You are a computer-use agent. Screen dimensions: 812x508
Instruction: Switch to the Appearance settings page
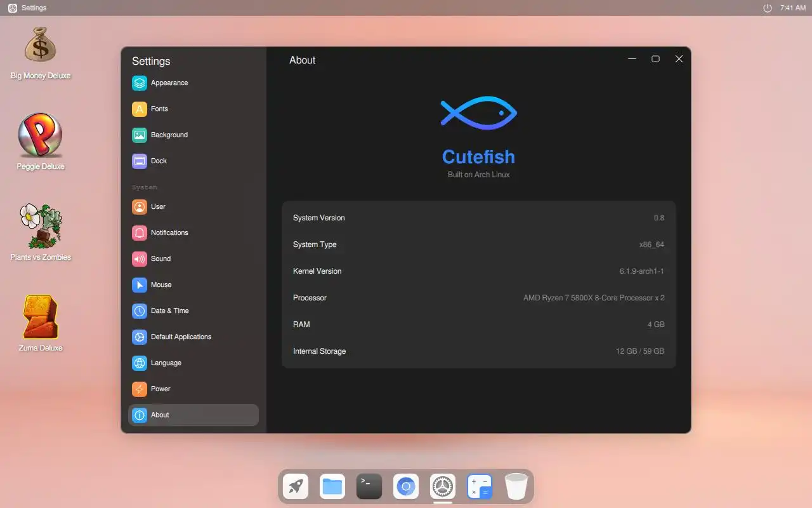(169, 83)
